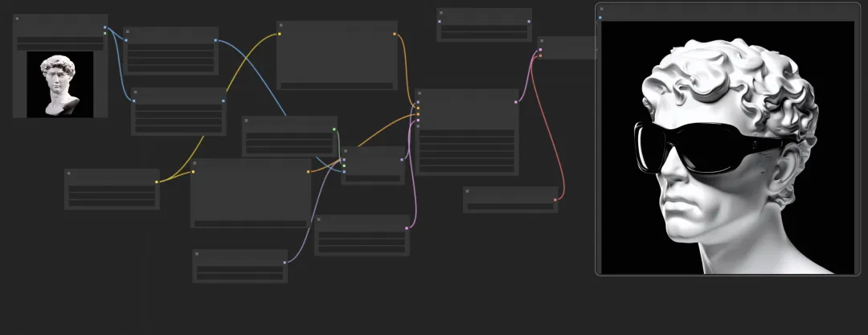Click upper widget field above the small statue thumbnail
Viewport: 868px width, 335px height.
click(59, 40)
